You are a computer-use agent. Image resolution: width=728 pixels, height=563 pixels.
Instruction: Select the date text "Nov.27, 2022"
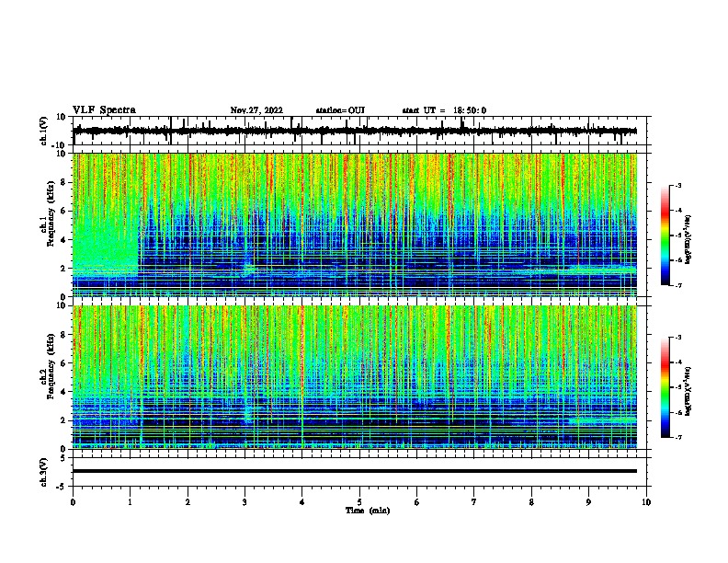(x=256, y=110)
